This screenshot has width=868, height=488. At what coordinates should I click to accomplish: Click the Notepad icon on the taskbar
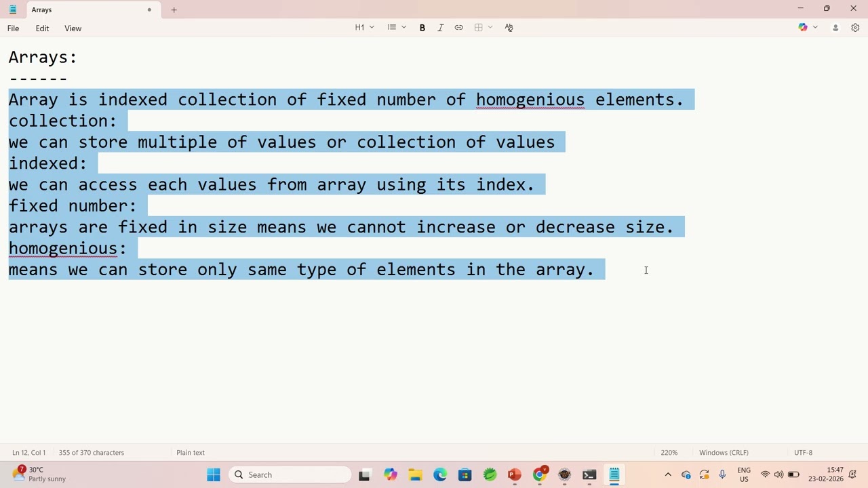pos(614,474)
